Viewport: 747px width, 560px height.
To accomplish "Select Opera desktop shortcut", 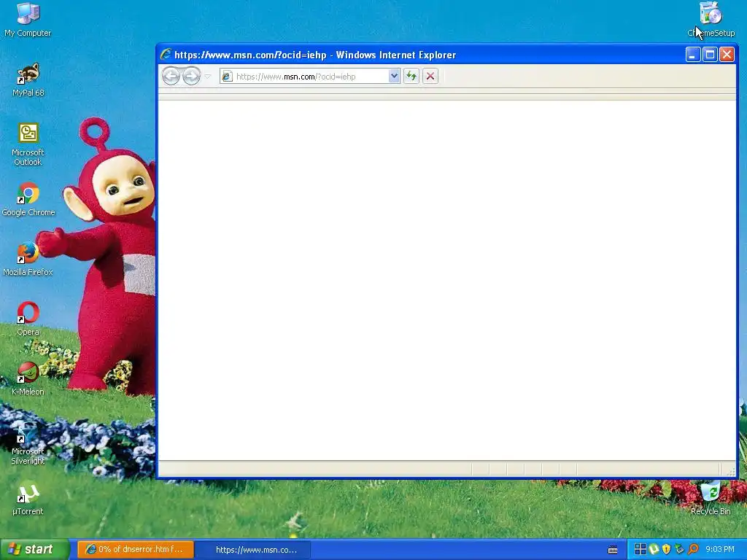I will pos(28,319).
